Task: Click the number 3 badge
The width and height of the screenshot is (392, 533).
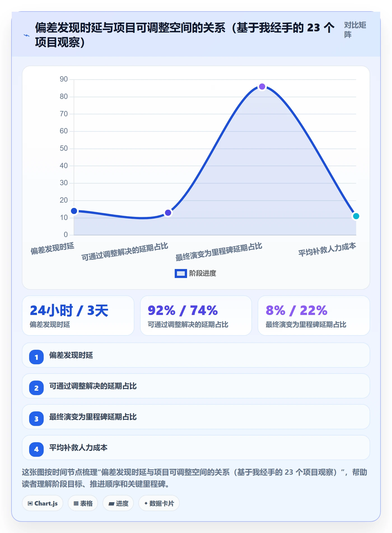Action: (36, 419)
